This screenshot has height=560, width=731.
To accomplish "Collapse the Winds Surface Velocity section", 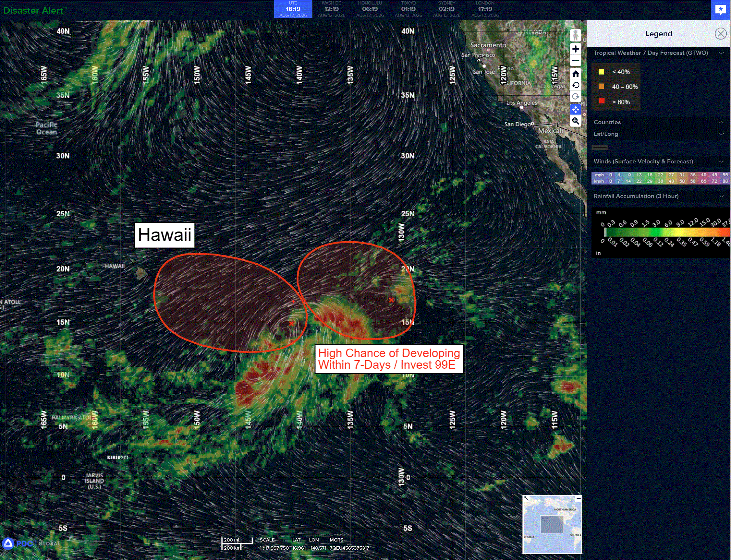I will pyautogui.click(x=721, y=162).
